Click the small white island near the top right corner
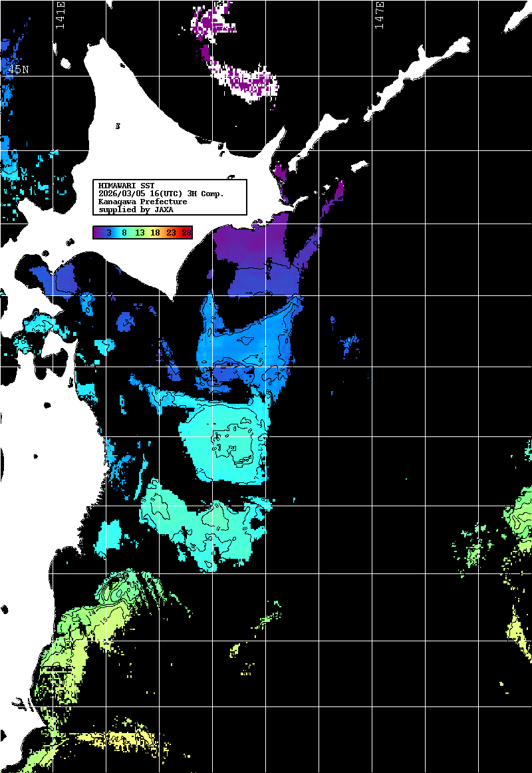Screen dimensions: 532x773 tap(517, 19)
